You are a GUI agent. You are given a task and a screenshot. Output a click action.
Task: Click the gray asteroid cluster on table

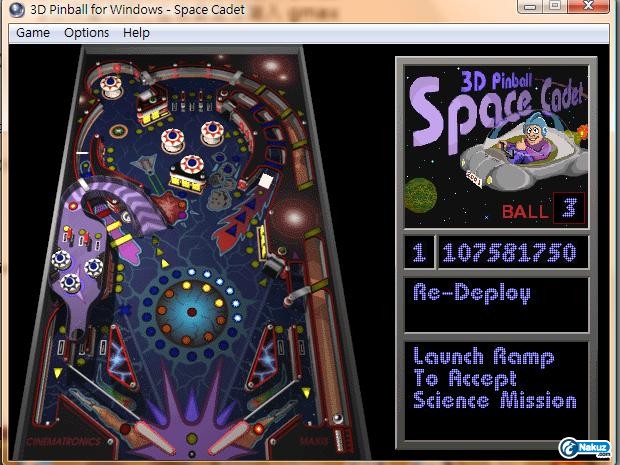point(221,182)
